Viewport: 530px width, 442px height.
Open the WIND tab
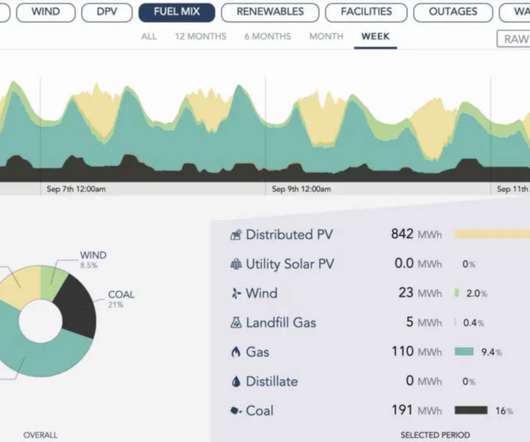click(46, 13)
